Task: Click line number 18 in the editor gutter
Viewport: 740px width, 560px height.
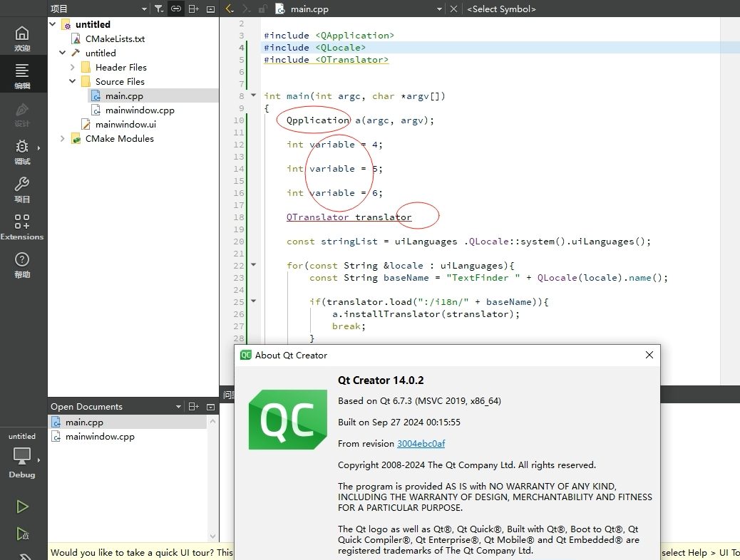Action: (239, 217)
